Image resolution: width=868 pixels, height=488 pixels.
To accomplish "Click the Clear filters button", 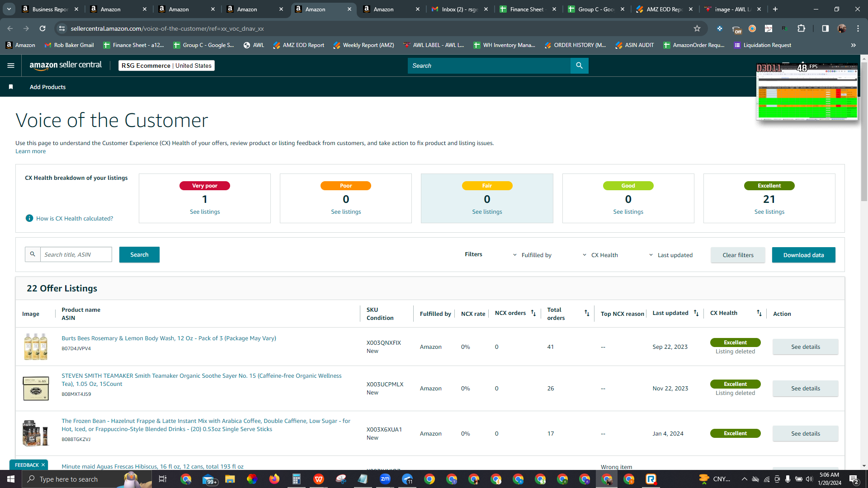I will (738, 255).
